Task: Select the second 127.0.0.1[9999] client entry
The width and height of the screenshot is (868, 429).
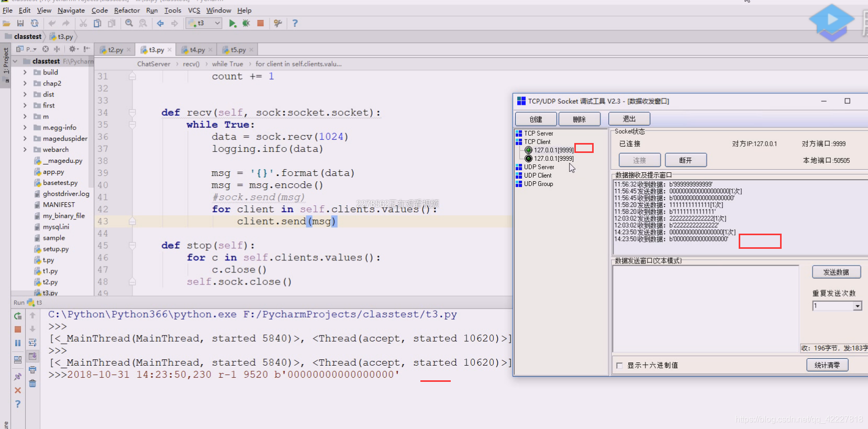Action: pyautogui.click(x=553, y=159)
